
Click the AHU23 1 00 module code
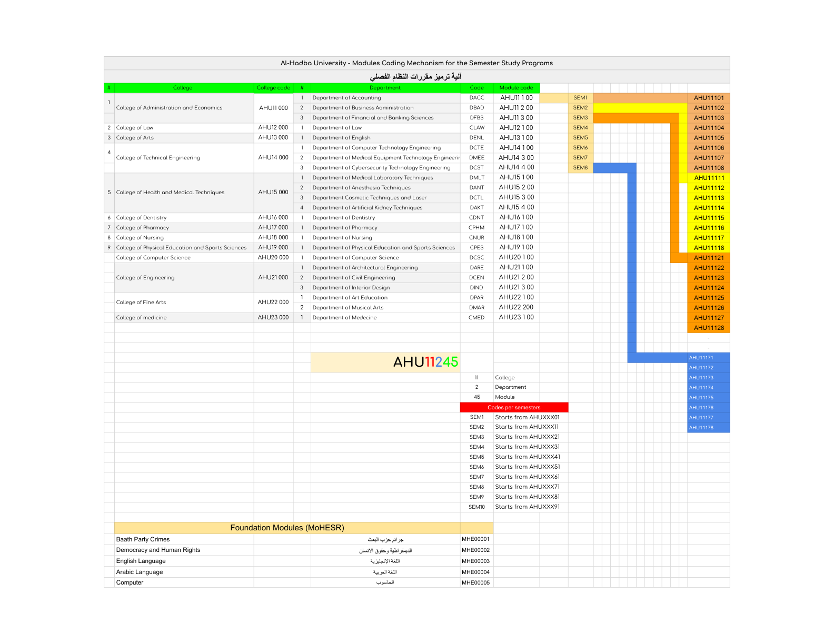[x=517, y=317]
